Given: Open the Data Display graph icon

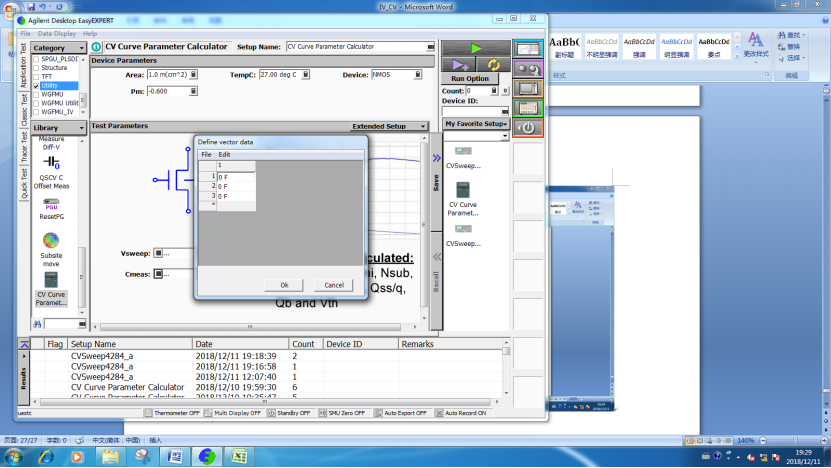Looking at the screenshot, I should (x=528, y=49).
